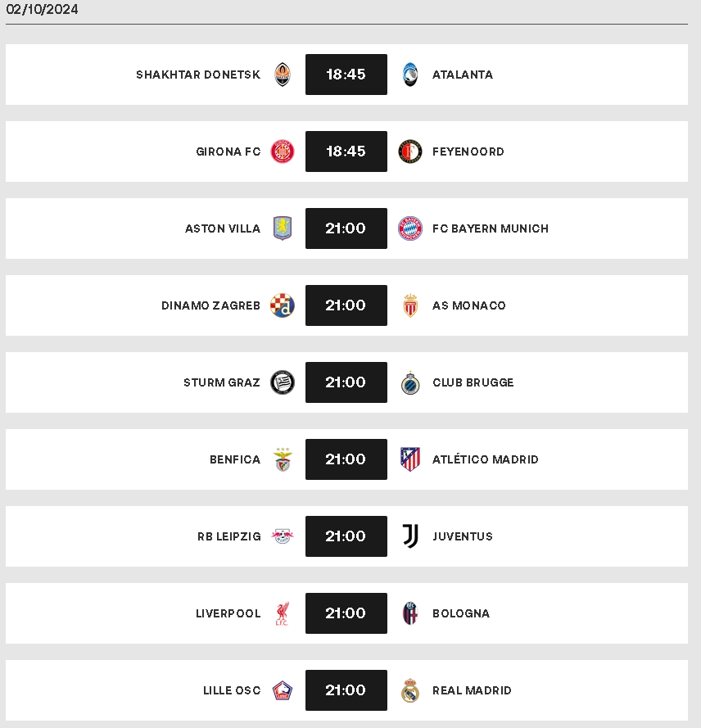Viewport: 701px width, 728px height.
Task: Open the AS Monaco crest
Action: pos(410,305)
